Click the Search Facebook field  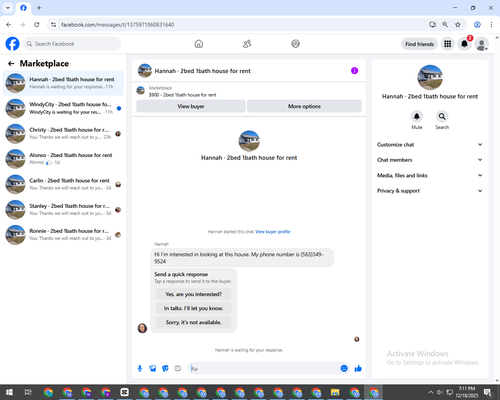pos(72,44)
